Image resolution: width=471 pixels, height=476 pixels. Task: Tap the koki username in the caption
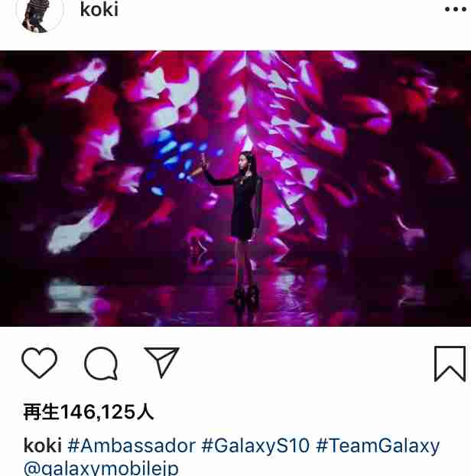(x=43, y=445)
